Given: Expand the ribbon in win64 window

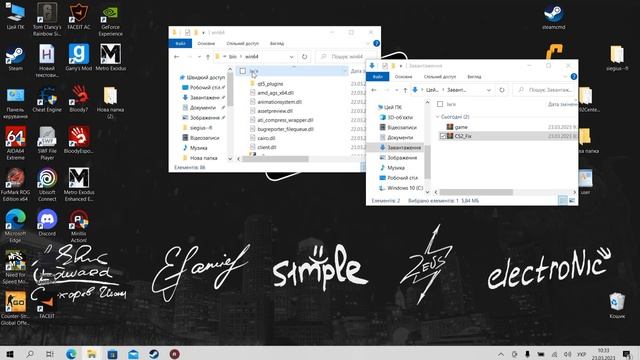Looking at the screenshot, I should click(x=368, y=43).
